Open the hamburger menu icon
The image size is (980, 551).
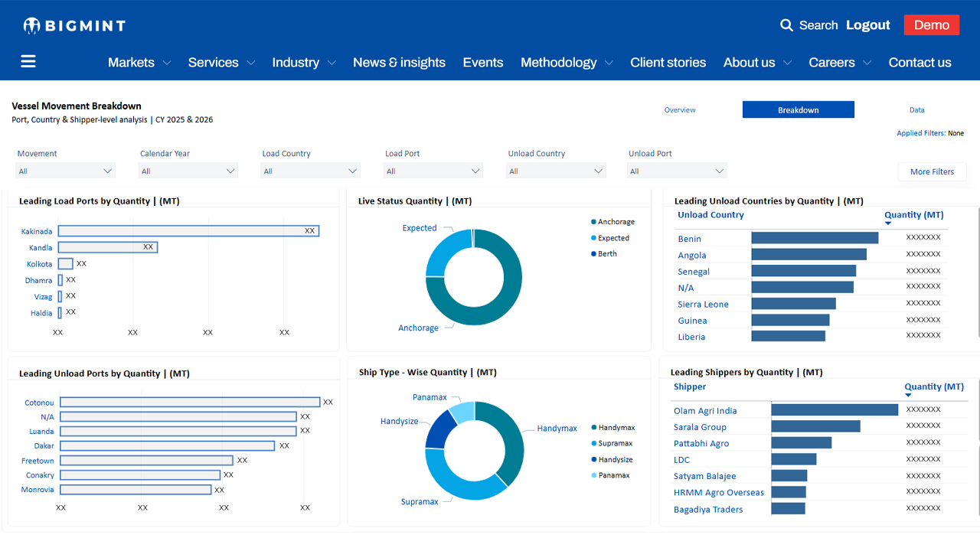click(28, 62)
